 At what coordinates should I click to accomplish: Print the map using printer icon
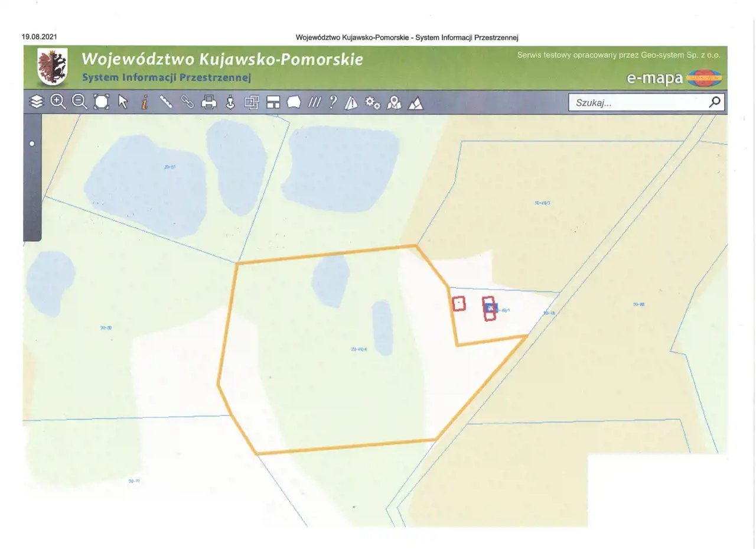(209, 103)
